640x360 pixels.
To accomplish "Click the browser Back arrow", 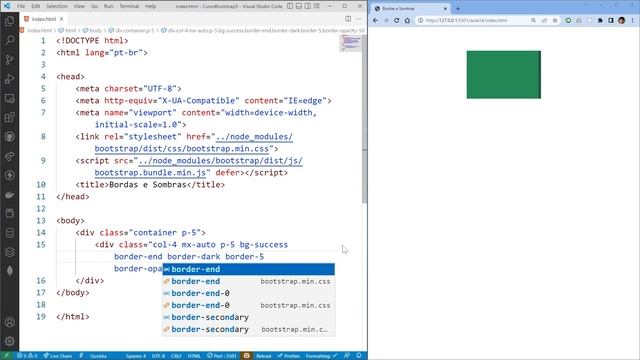I will (x=376, y=20).
